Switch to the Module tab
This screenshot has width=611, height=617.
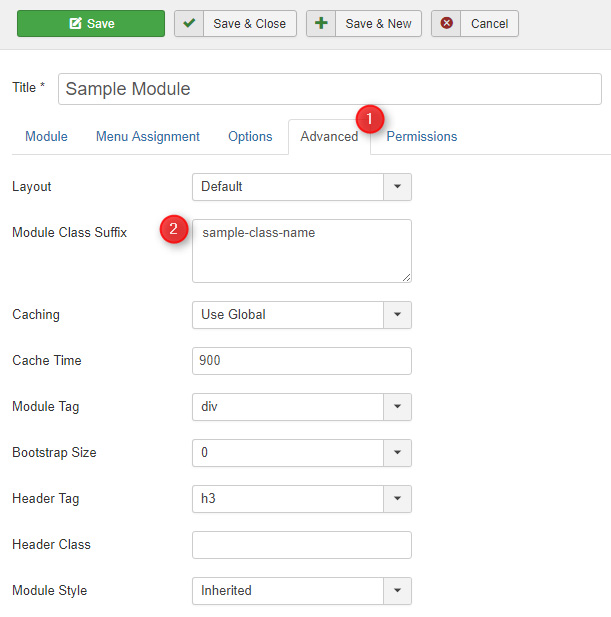click(x=46, y=137)
